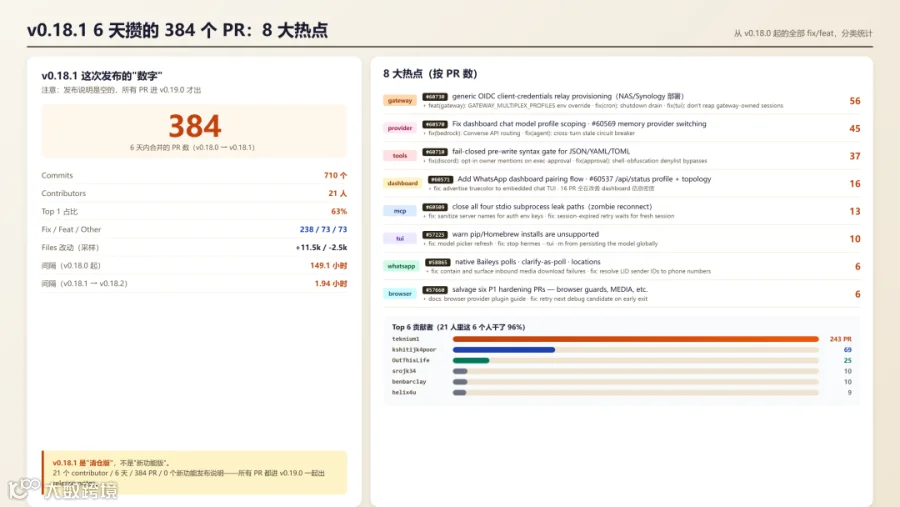Click the teknium1 orange contribution bar
The width and height of the screenshot is (900, 507).
(x=635, y=339)
